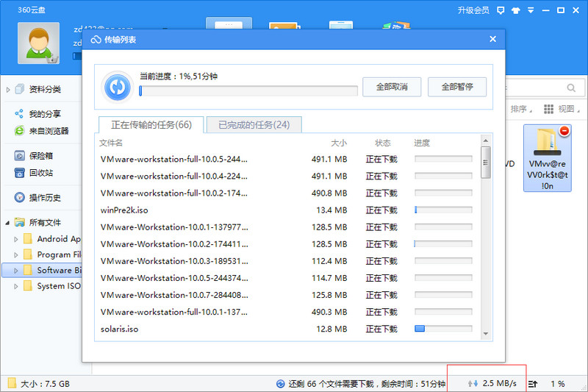Click 升级会员 link in title bar
Viewport: 588px width, 392px height.
click(x=473, y=10)
